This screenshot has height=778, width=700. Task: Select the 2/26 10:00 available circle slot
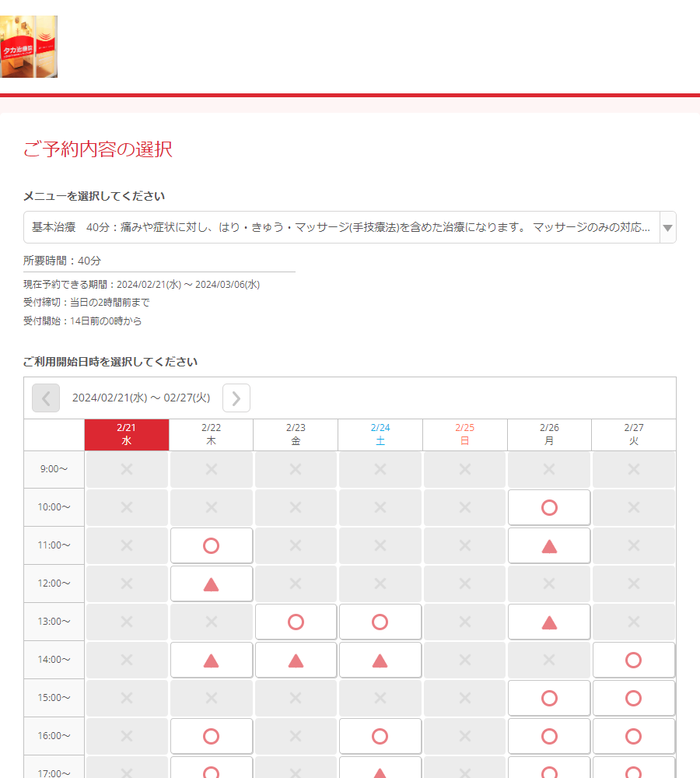[549, 507]
